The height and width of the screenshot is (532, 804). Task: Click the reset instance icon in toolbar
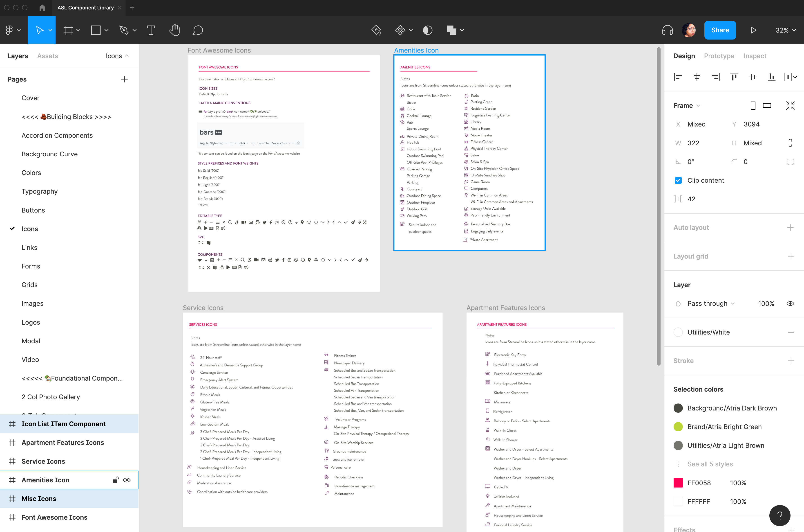[x=376, y=30]
